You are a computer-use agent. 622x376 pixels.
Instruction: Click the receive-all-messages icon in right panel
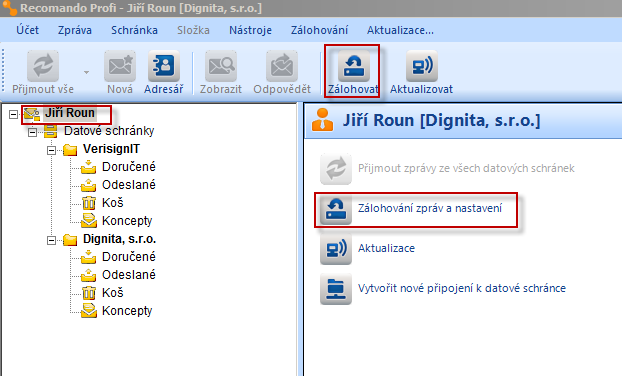(x=336, y=169)
